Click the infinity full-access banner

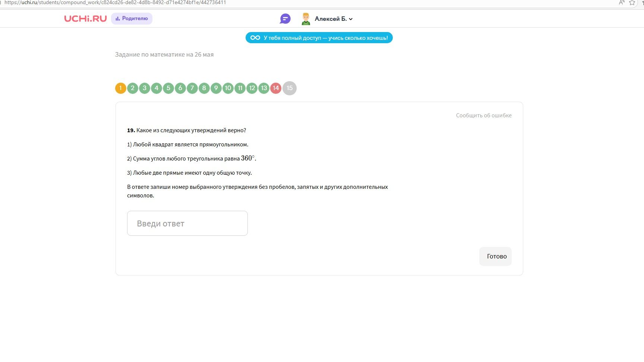319,38
